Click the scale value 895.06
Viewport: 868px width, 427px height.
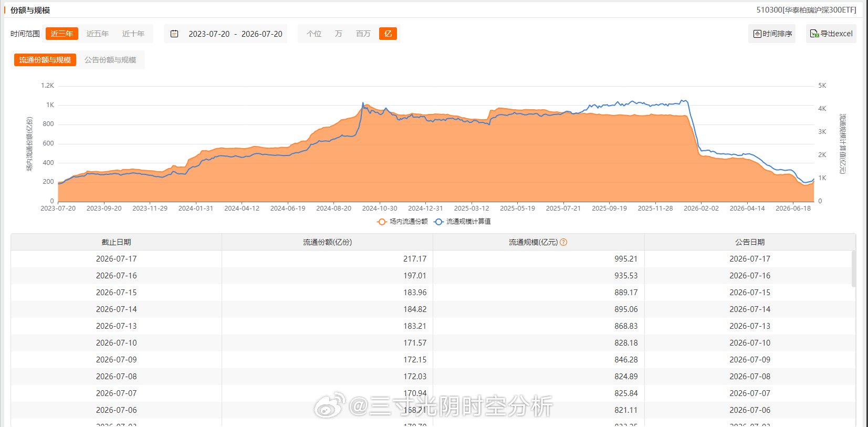tap(626, 309)
